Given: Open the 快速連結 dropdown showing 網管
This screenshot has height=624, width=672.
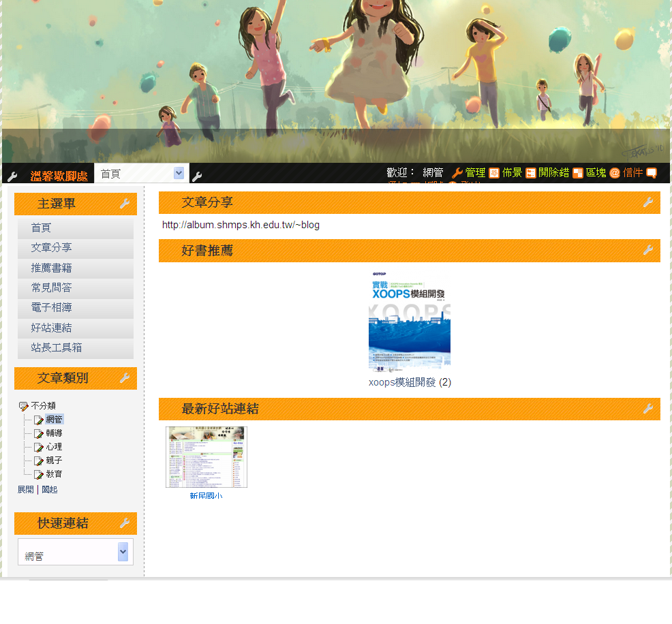Looking at the screenshot, I should pyautogui.click(x=76, y=552).
